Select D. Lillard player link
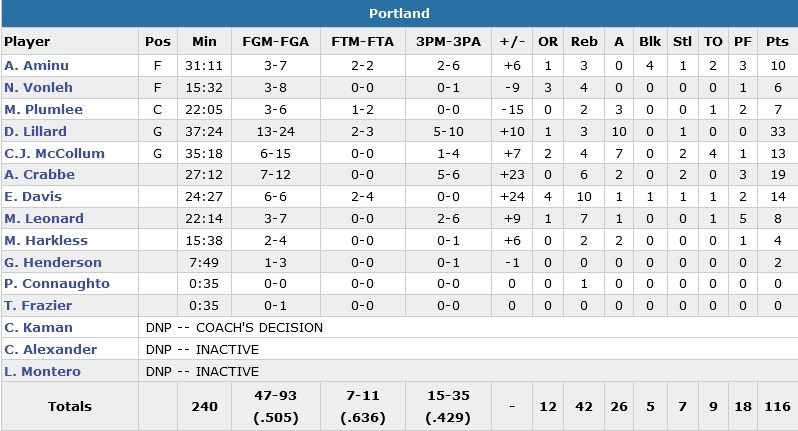798x431 pixels. click(35, 131)
